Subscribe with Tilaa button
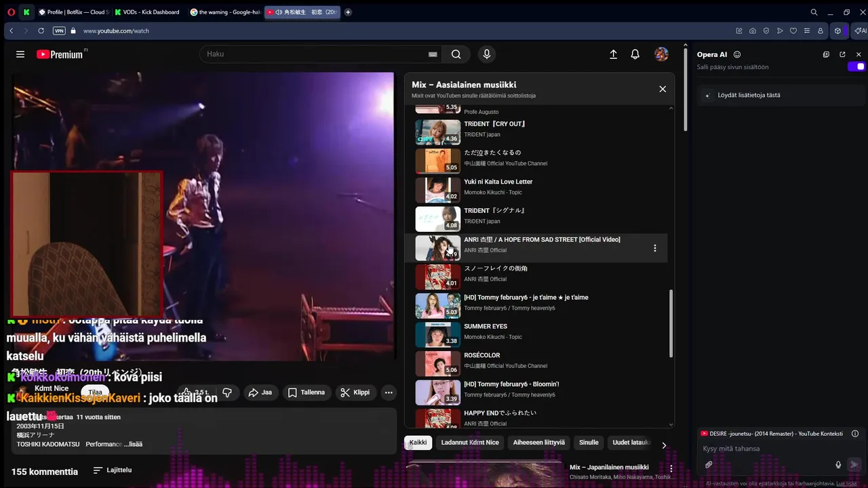 (x=95, y=392)
